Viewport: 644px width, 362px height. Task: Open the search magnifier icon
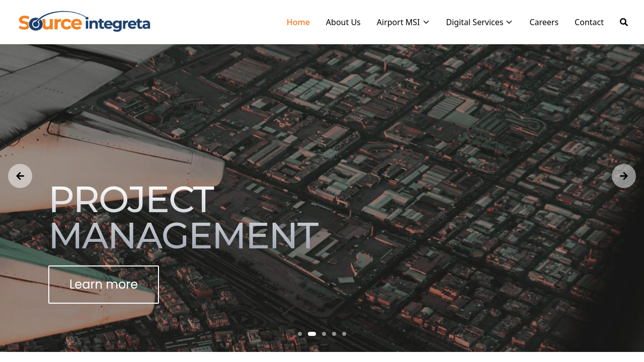(624, 22)
